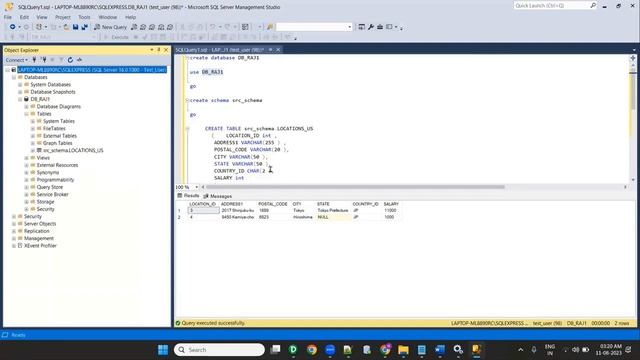Click the Windows Start button on taskbar
Image resolution: width=640 pixels, height=360 pixels.
[163, 350]
